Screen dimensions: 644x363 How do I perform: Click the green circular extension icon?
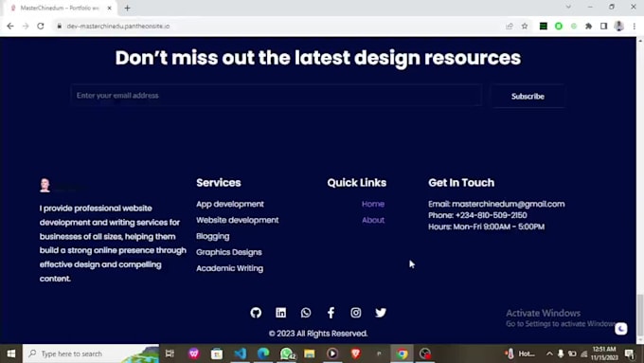[x=559, y=26]
